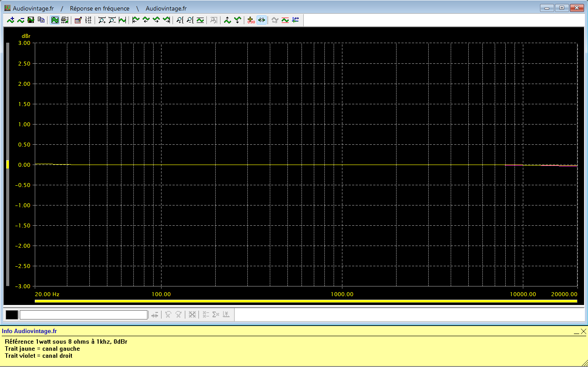Save the measurement curve to disk
This screenshot has height=367, width=588.
pyautogui.click(x=31, y=20)
